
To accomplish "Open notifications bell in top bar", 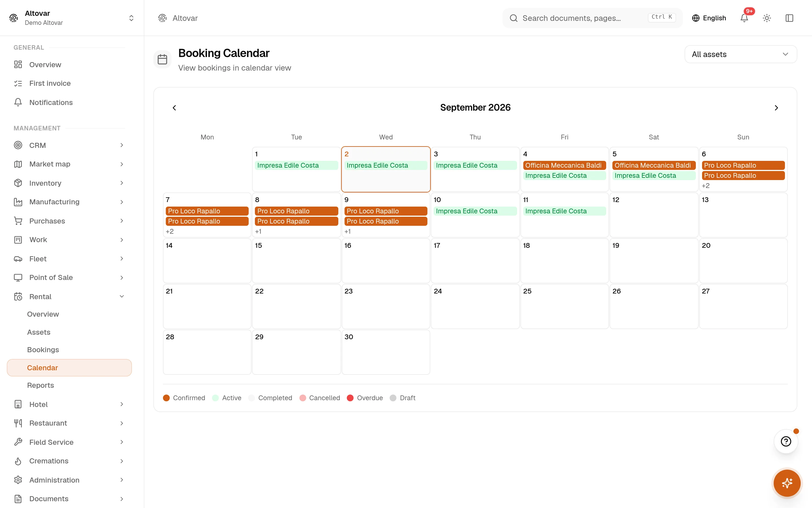I will [x=744, y=18].
